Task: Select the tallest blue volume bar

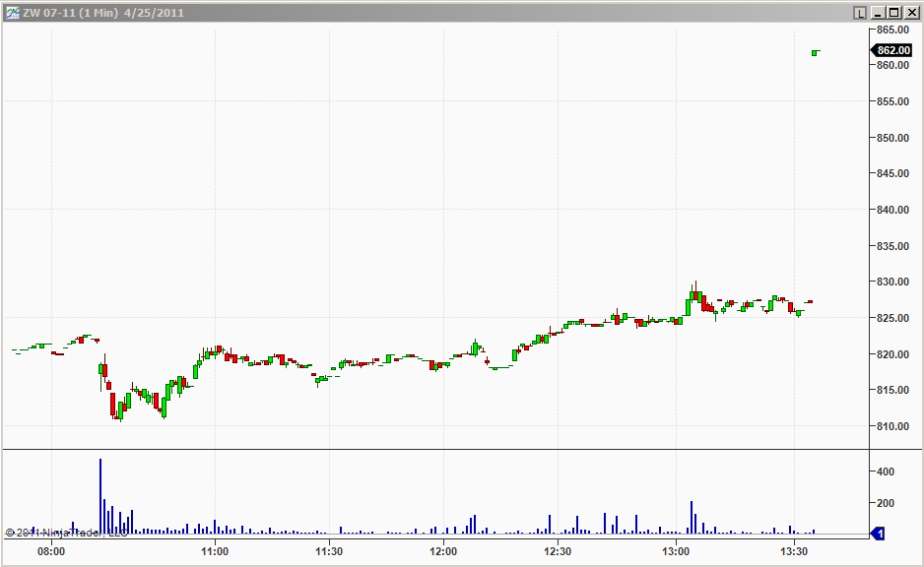Action: 100,496
